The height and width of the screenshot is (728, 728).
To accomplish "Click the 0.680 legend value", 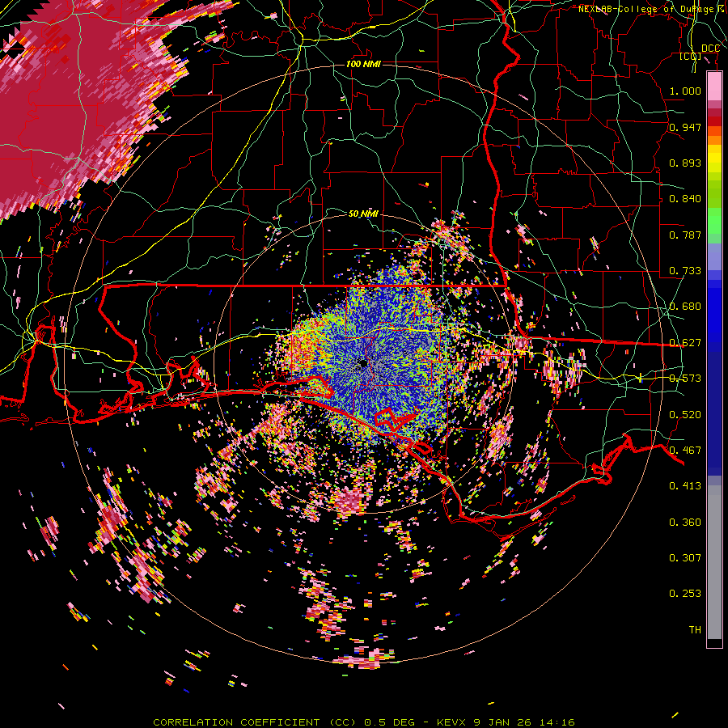I will coord(685,307).
